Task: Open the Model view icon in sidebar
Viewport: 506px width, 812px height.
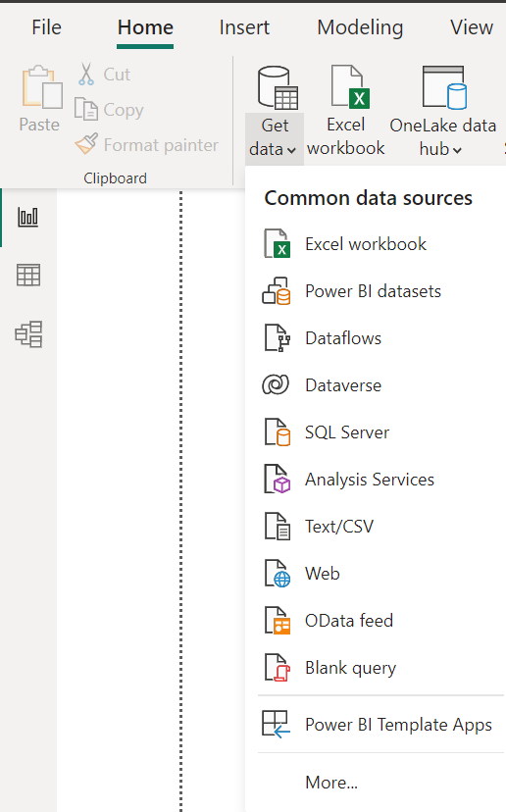Action: (x=28, y=334)
